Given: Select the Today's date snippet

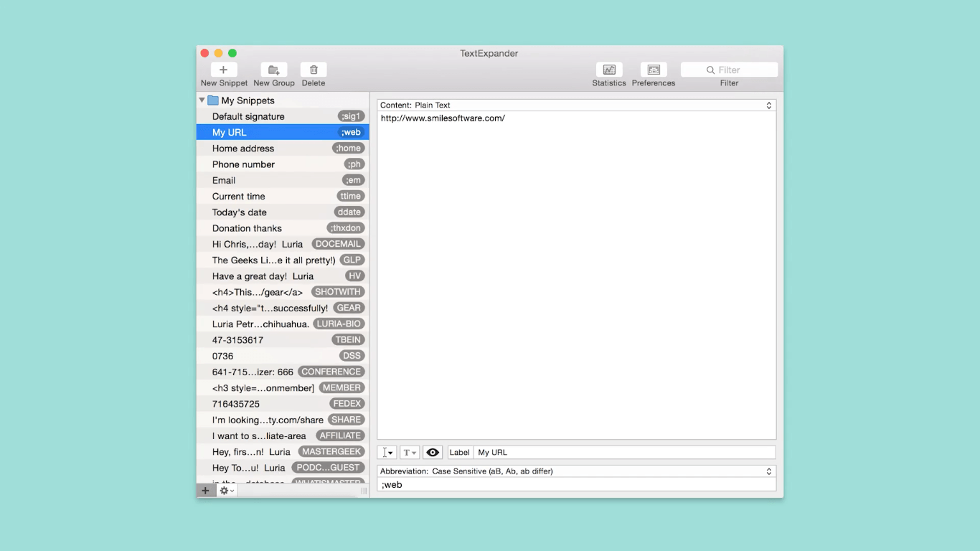Looking at the screenshot, I should click(x=240, y=212).
